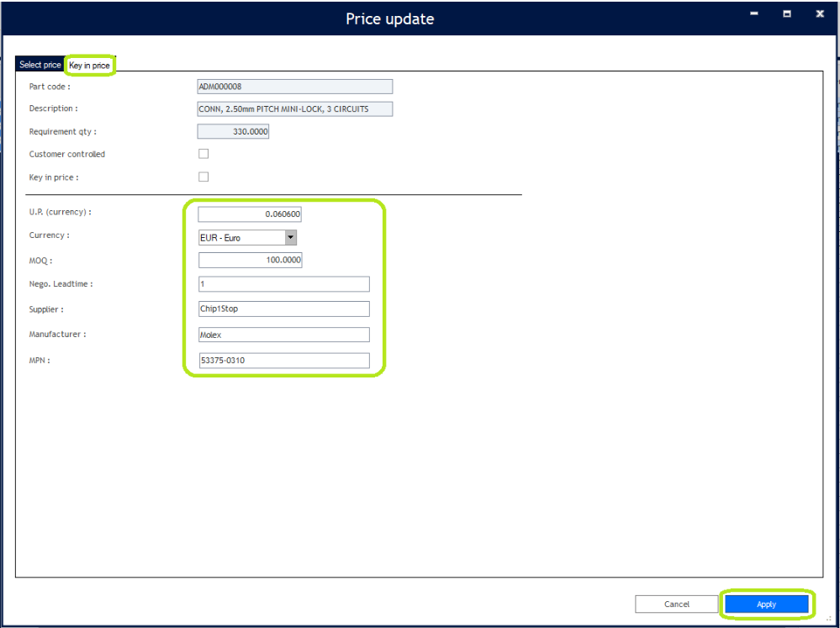The width and height of the screenshot is (840, 628).
Task: Click the Part code field ADM000008
Action: pos(294,86)
